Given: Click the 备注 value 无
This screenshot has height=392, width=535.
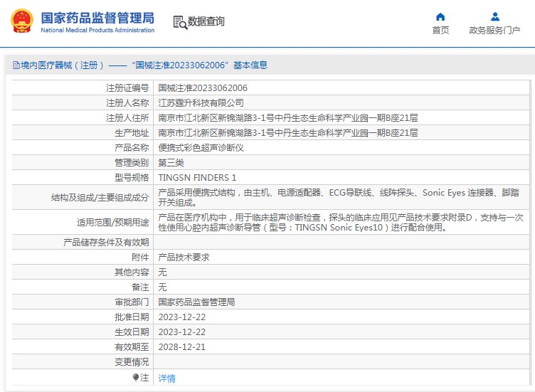Looking at the screenshot, I should [162, 287].
